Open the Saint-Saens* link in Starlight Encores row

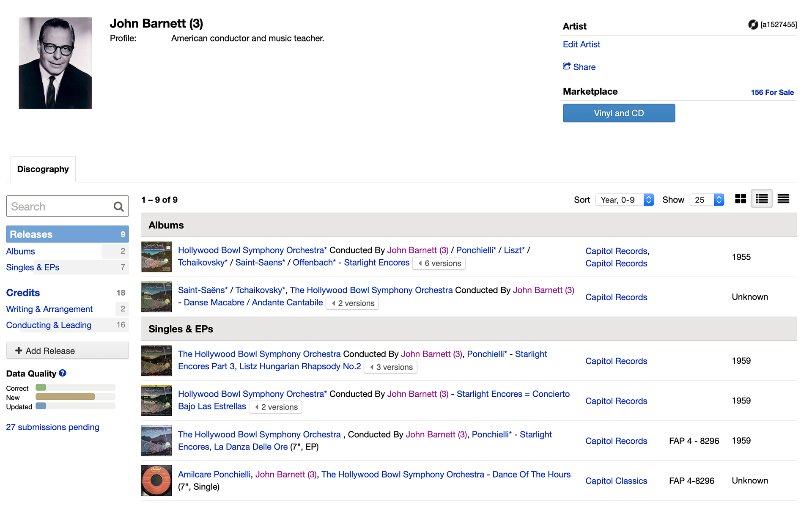point(260,263)
